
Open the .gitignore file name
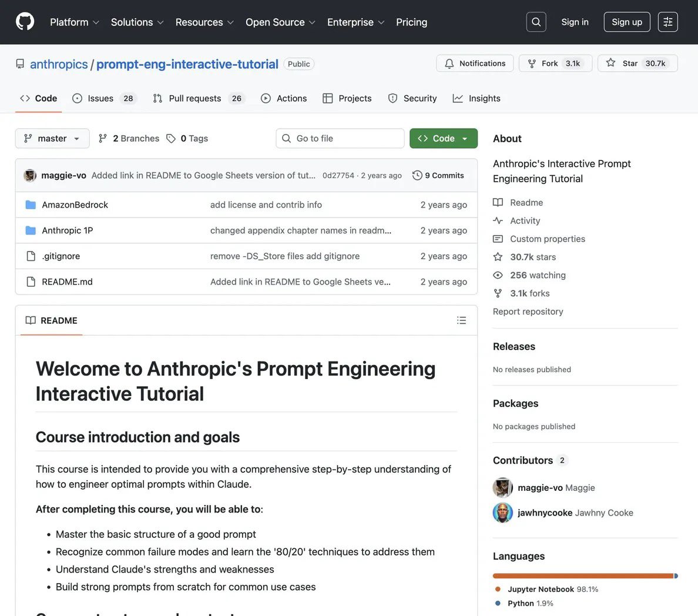tap(61, 256)
